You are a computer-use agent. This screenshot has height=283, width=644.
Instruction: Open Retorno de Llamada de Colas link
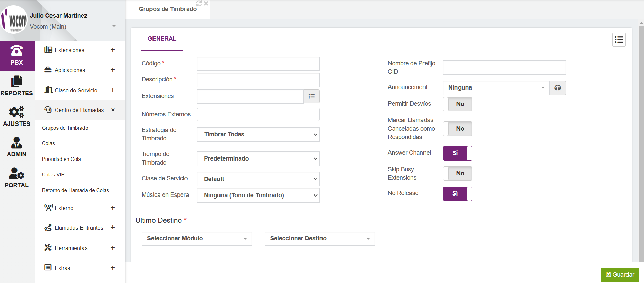75,190
